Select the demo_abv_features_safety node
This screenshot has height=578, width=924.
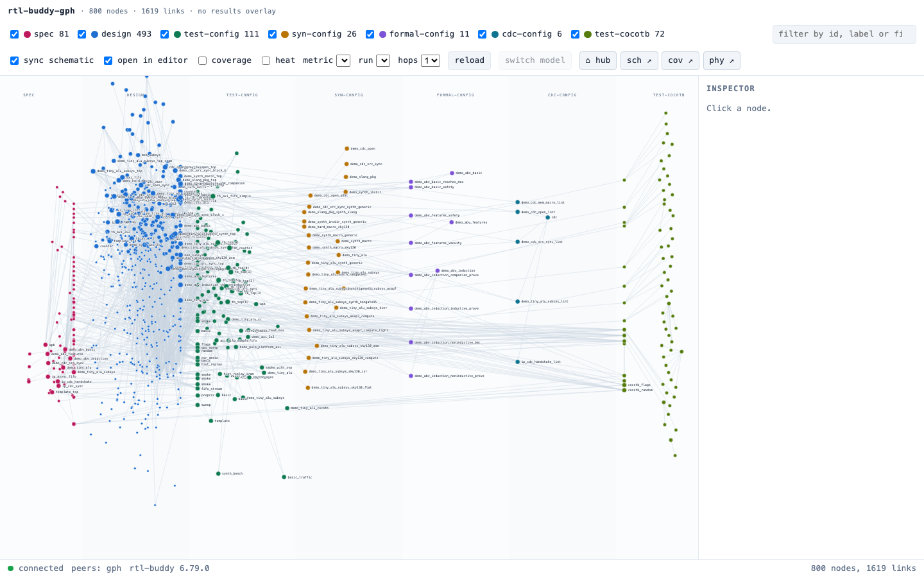tap(411, 215)
